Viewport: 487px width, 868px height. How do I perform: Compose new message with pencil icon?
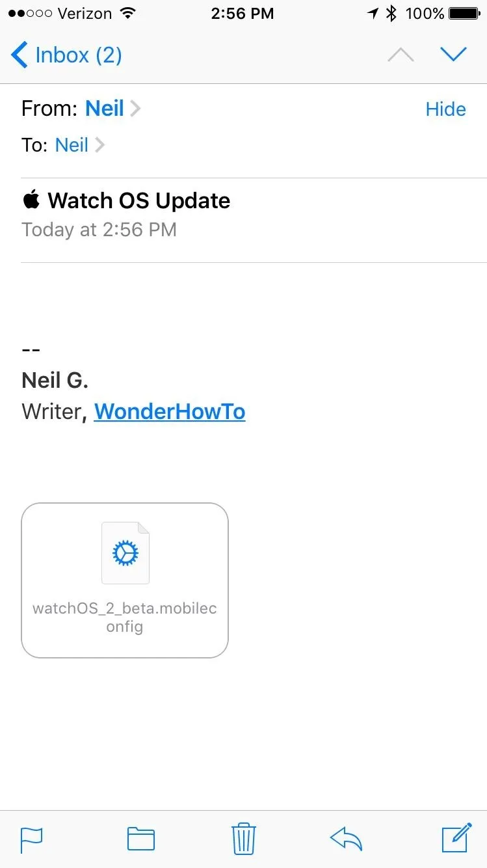tap(456, 837)
